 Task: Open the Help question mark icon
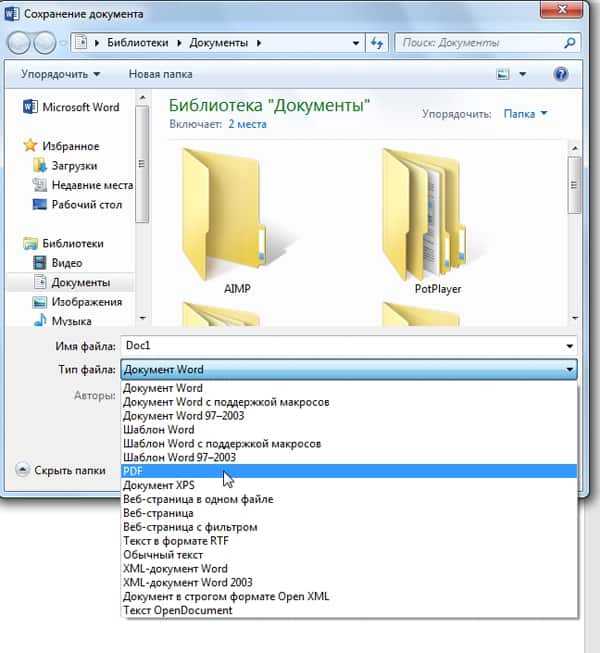point(561,74)
